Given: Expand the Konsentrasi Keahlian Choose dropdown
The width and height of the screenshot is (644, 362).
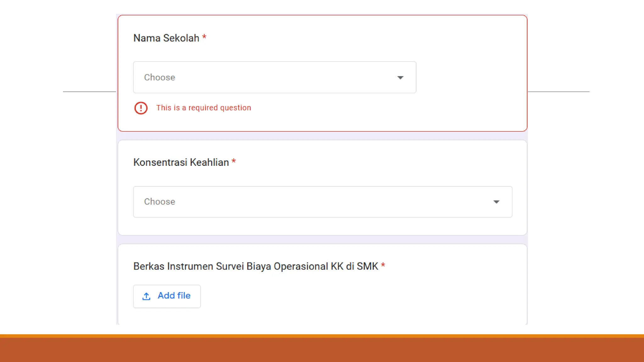Looking at the screenshot, I should point(322,202).
